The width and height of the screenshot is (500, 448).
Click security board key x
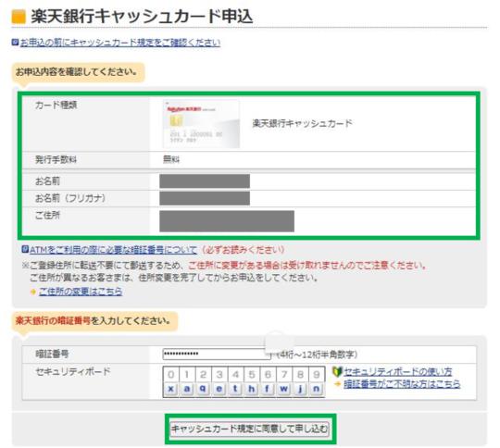[x=171, y=389]
